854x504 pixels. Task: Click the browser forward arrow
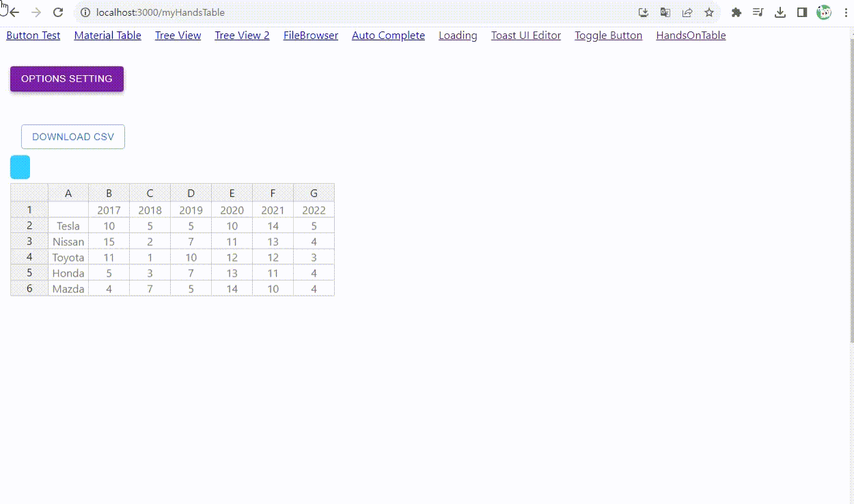(36, 12)
